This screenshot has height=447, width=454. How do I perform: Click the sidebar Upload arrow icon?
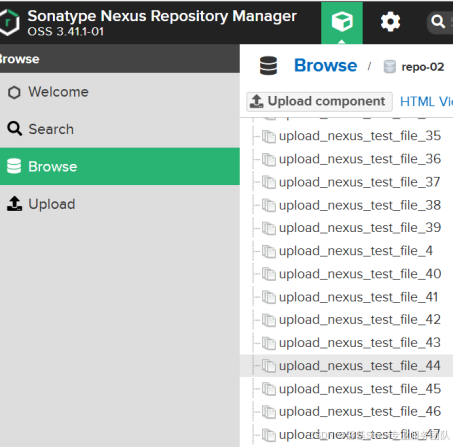14,204
